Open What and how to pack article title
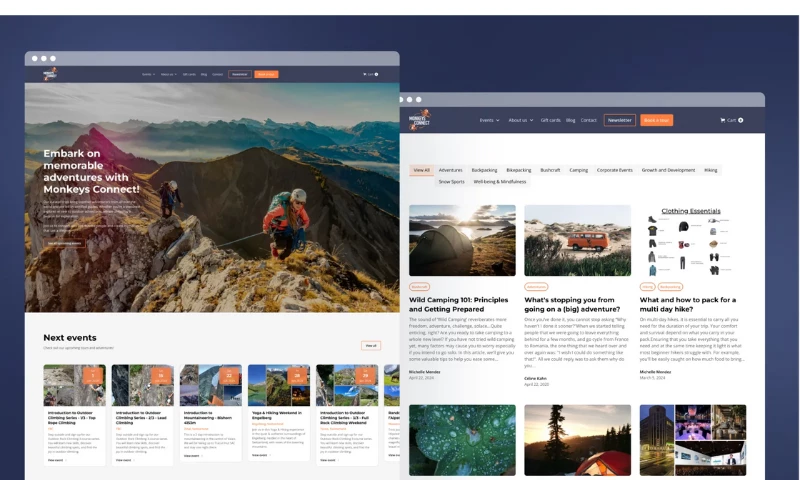Image resolution: width=800 pixels, height=480 pixels. (688, 305)
